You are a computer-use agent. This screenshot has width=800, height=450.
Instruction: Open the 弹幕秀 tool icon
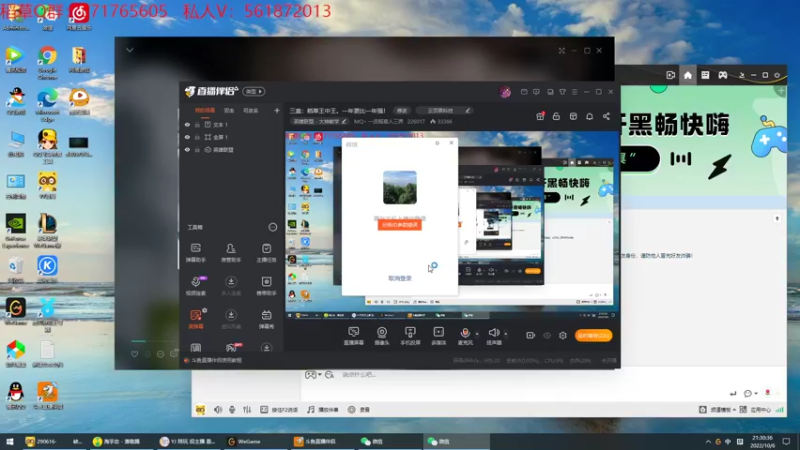point(266,319)
